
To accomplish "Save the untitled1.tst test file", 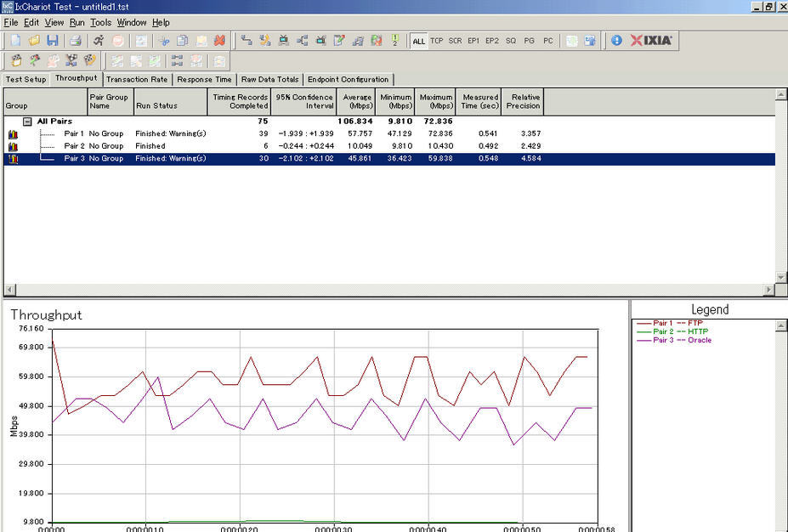I will point(53,40).
